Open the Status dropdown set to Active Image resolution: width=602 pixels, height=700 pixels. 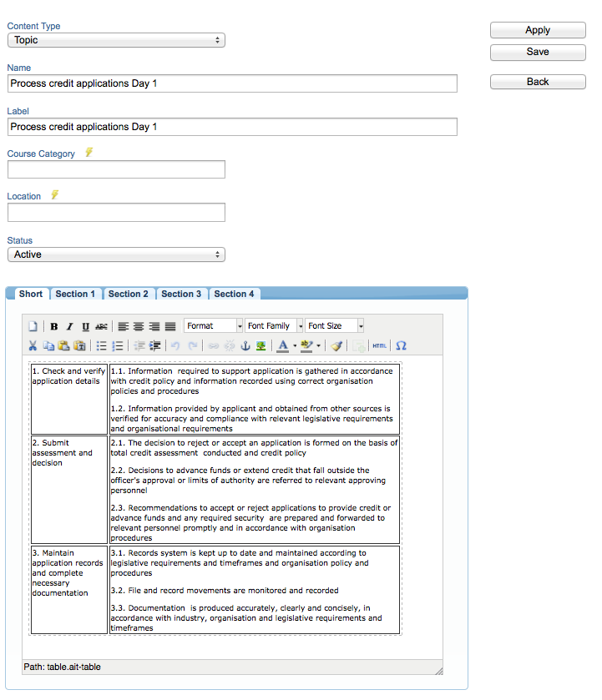[116, 254]
